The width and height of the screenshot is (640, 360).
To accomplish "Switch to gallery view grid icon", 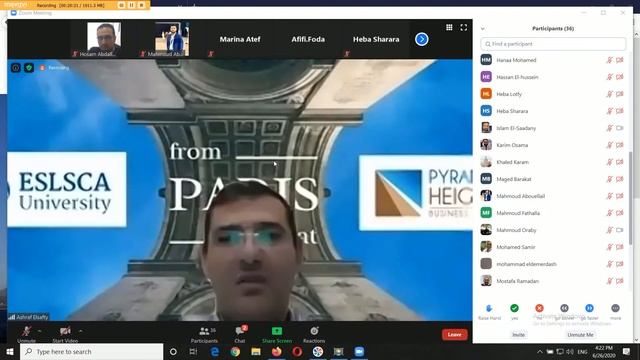I will pyautogui.click(x=449, y=27).
